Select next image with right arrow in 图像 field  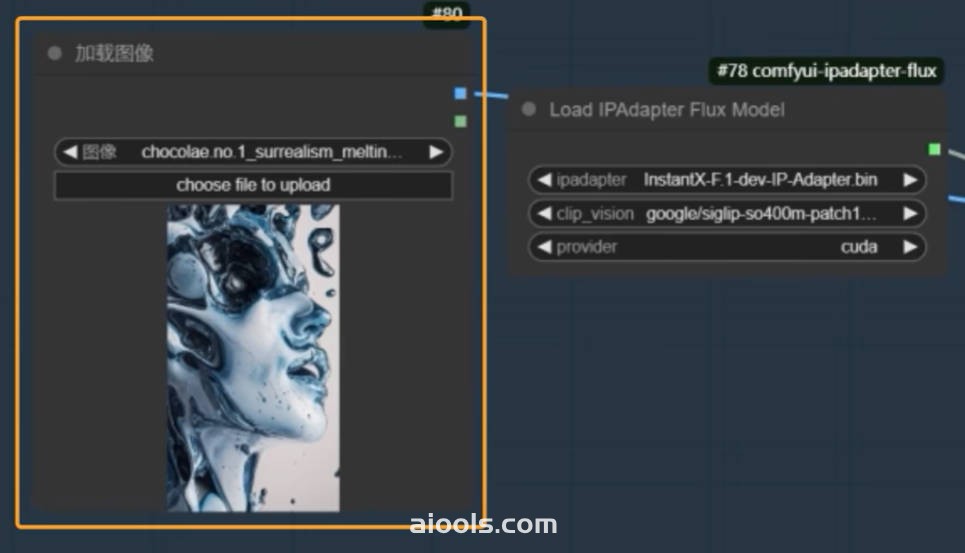[x=436, y=152]
